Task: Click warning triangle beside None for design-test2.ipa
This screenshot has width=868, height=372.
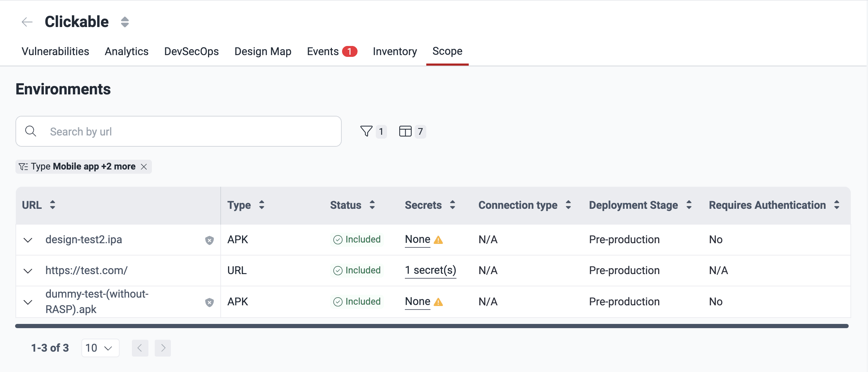Action: pos(438,240)
